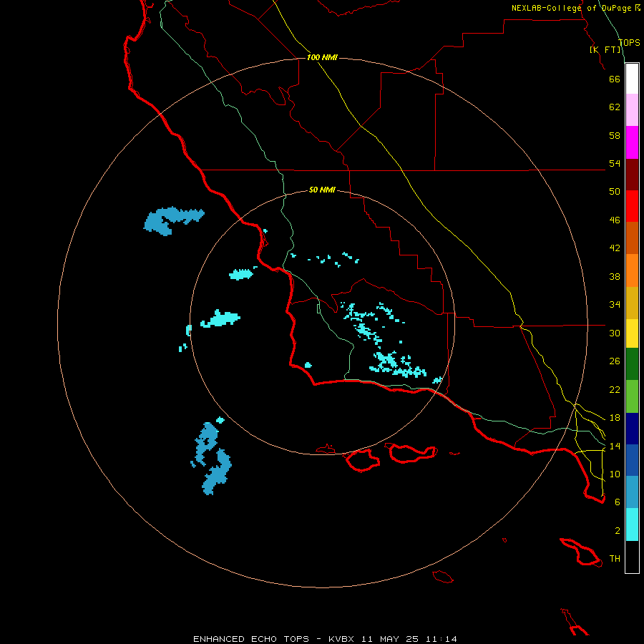Image resolution: width=644 pixels, height=644 pixels.
Task: Click the '50 NMI' range ring label
Action: [x=322, y=190]
